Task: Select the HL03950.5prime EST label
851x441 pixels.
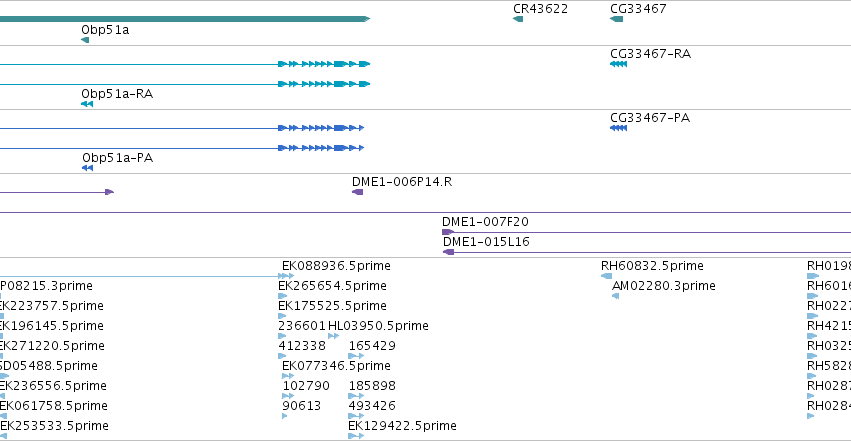Action: tap(378, 326)
